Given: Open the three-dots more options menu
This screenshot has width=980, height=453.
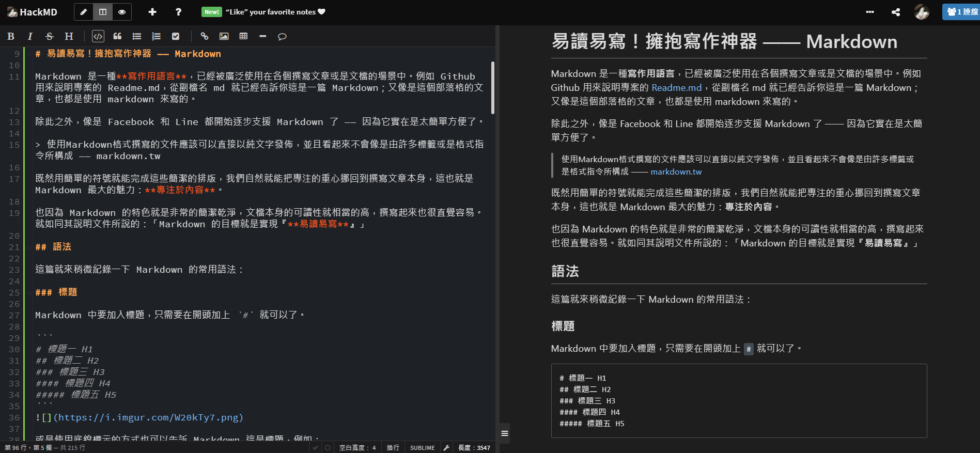Looking at the screenshot, I should point(870,12).
